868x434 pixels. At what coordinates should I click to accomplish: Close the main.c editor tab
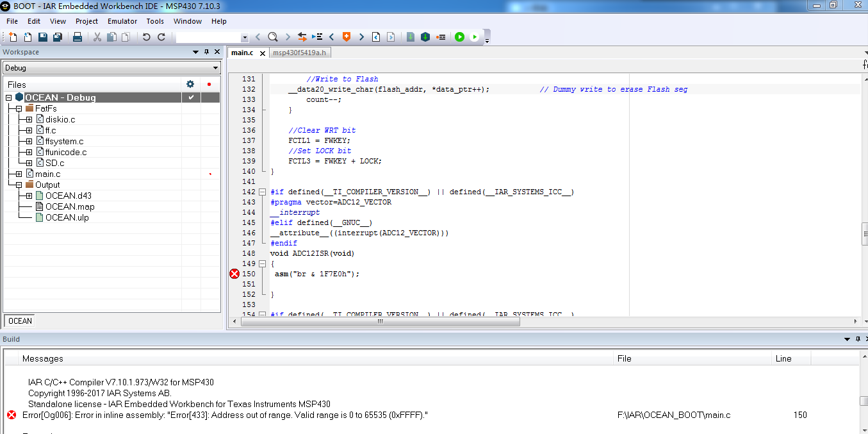pos(263,53)
